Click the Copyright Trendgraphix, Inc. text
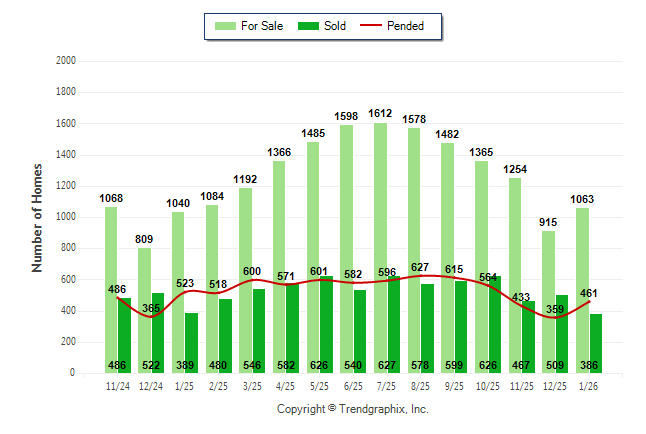Image resolution: width=646 pixels, height=434 pixels. point(352,410)
